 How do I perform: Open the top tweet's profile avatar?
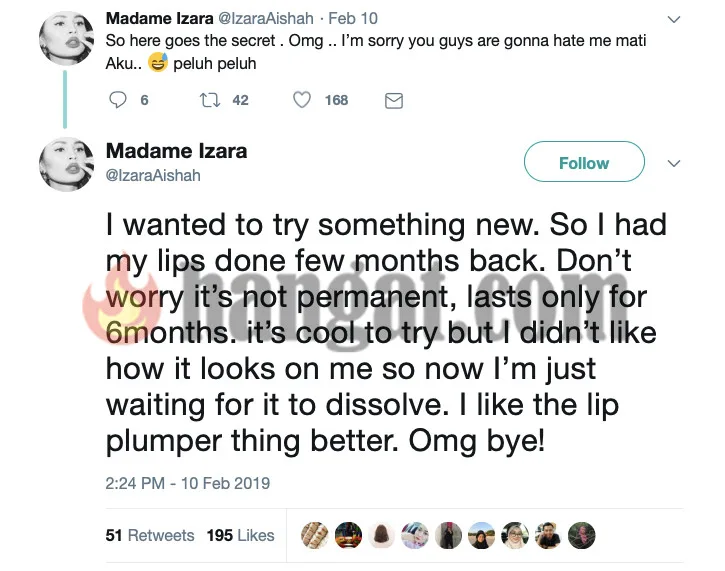(66, 39)
